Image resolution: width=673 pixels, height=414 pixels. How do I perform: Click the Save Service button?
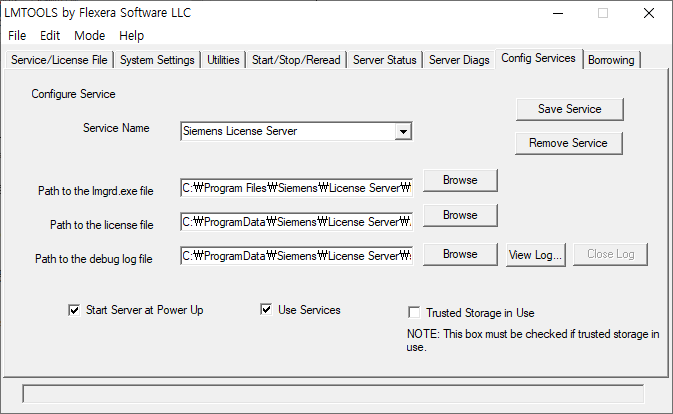pyautogui.click(x=570, y=109)
